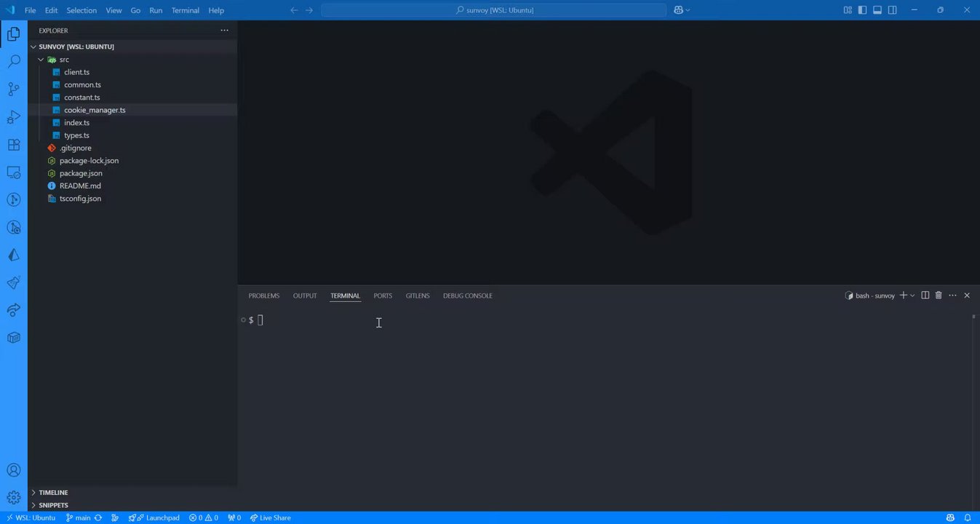Go forward with the right arrow

pyautogui.click(x=309, y=10)
